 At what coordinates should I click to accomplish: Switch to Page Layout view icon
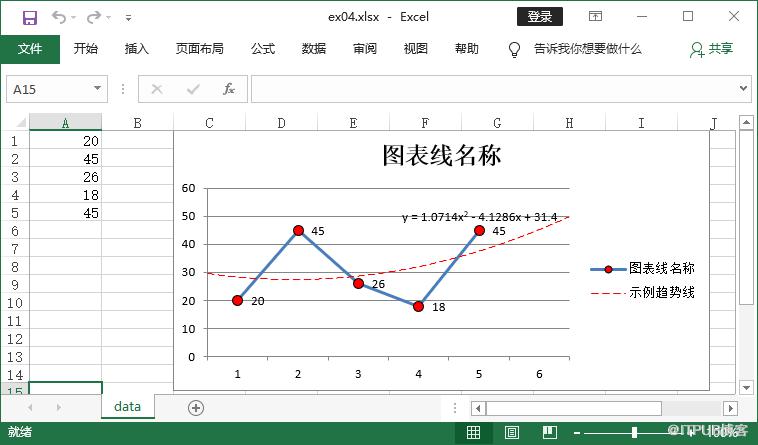click(x=512, y=432)
